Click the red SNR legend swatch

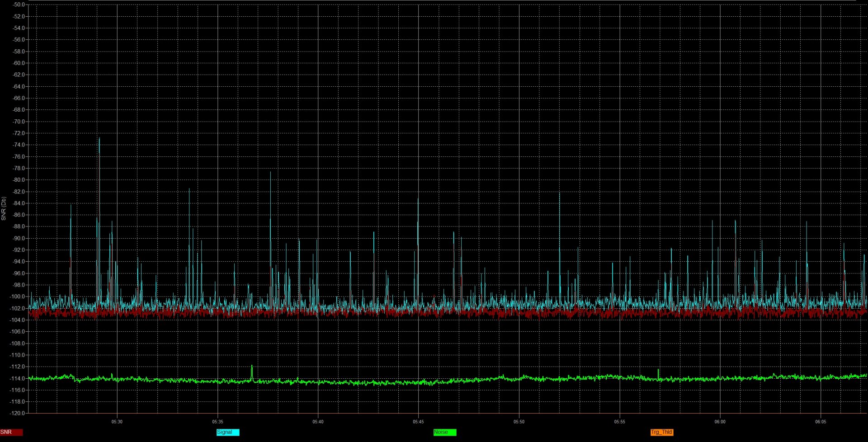(x=11, y=432)
